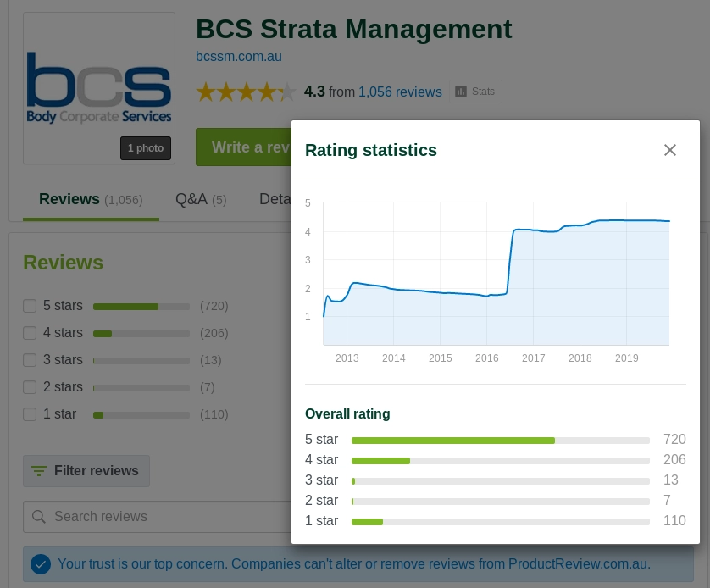
Task: Close the Rating statistics popup
Action: coord(669,150)
